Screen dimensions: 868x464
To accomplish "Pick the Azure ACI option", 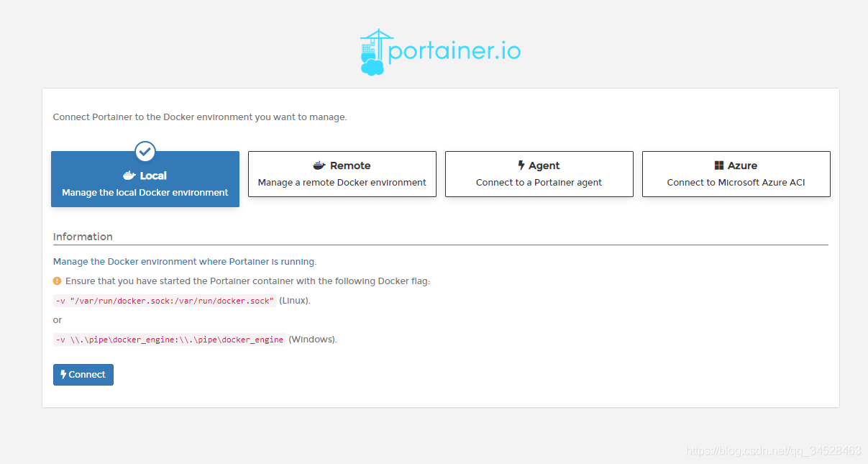I will [x=736, y=174].
